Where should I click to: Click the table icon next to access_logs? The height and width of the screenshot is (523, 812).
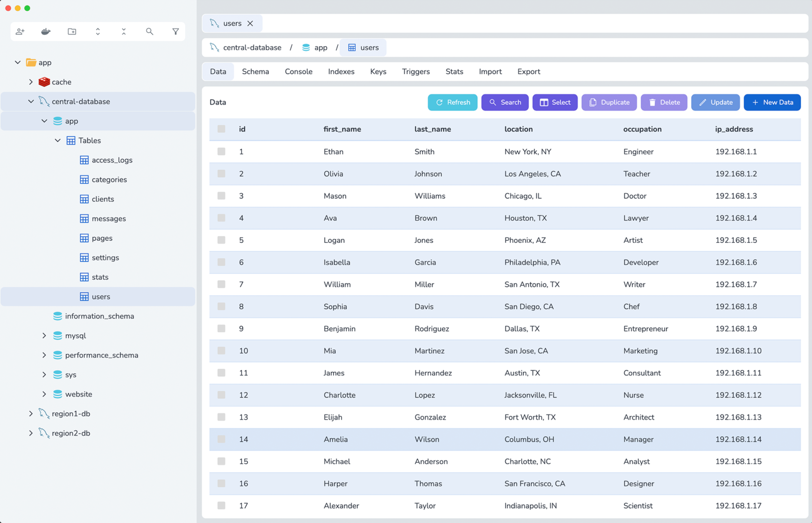coord(84,160)
